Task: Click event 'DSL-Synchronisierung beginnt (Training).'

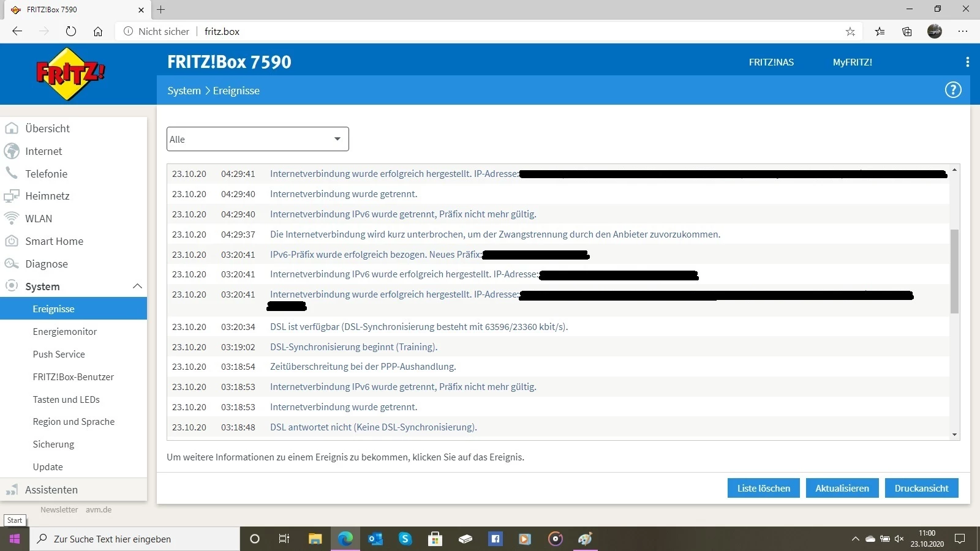Action: tap(353, 347)
